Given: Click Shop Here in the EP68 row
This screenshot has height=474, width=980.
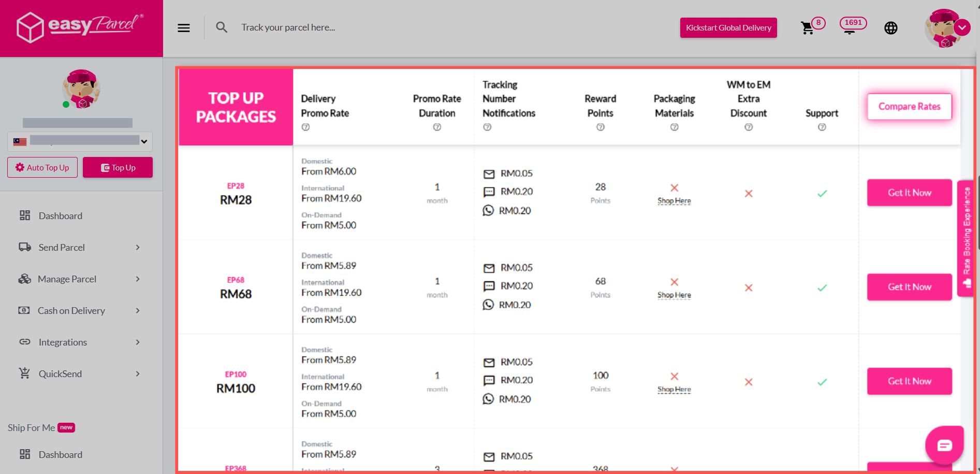Looking at the screenshot, I should [x=674, y=295].
